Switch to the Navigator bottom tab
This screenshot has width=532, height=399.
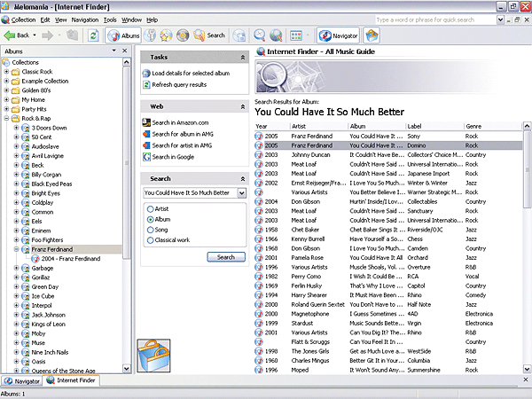(21, 380)
